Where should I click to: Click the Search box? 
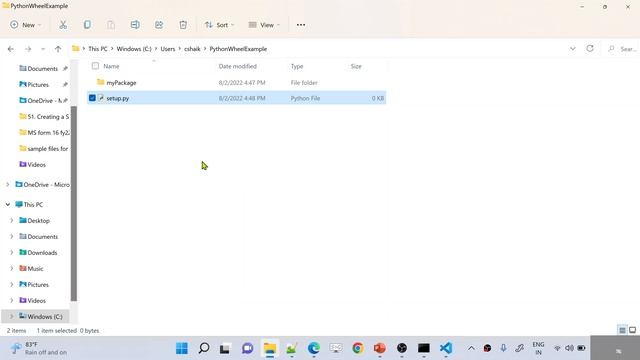pos(622,49)
